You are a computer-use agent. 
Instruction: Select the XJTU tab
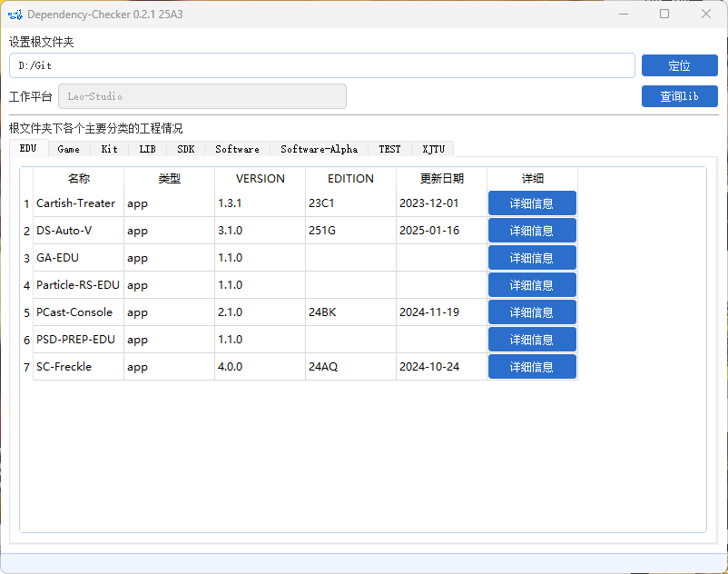click(x=433, y=149)
